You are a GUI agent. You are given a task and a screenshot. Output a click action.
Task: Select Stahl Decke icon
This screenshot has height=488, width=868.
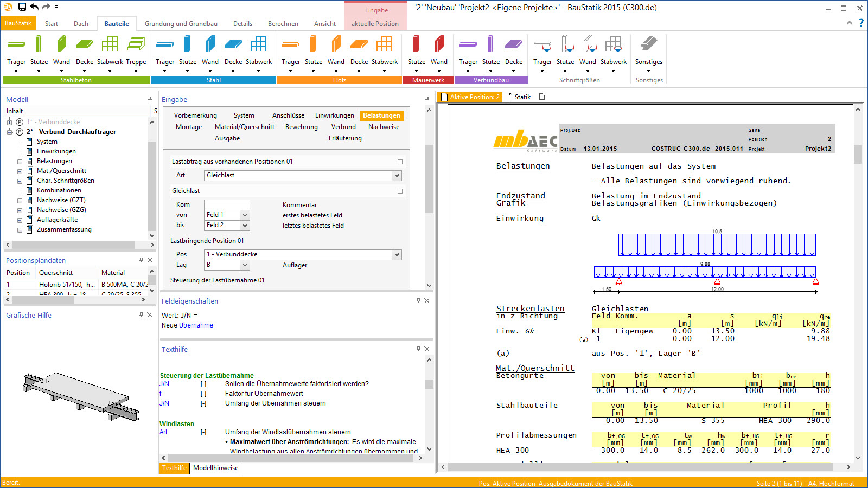233,44
